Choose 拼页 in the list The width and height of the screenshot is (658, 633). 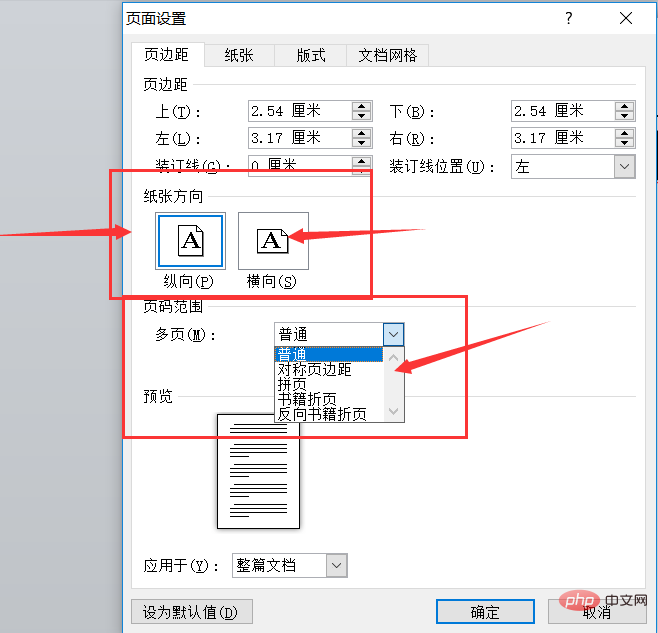[329, 384]
